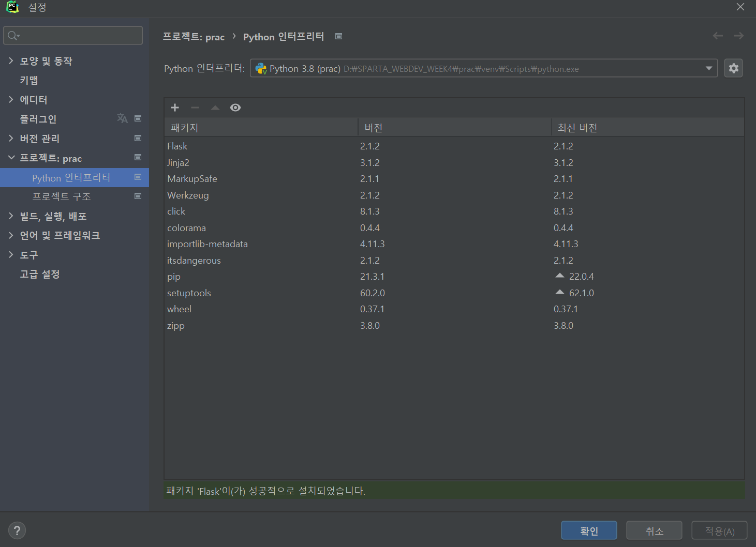Click version 4.11.3 in the 버전 column
This screenshot has height=547, width=756.
[372, 244]
